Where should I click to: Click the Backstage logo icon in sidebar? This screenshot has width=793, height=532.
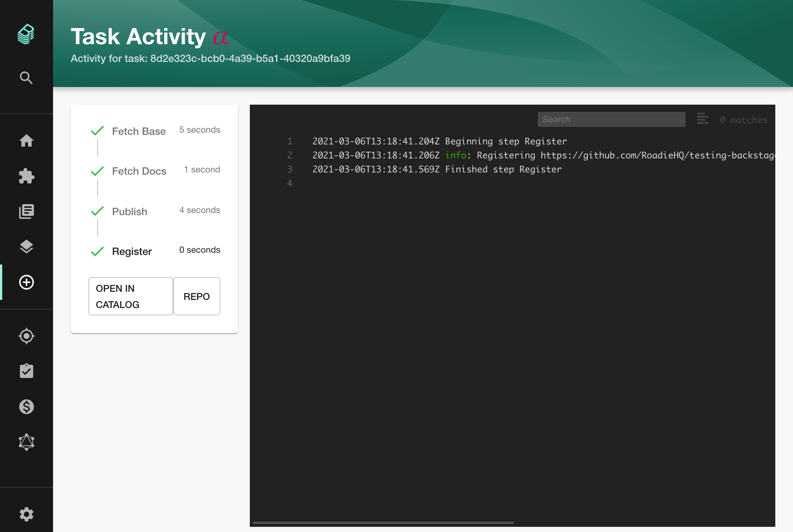coord(26,34)
